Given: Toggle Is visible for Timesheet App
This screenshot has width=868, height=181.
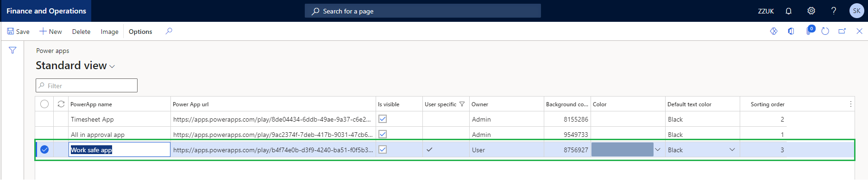Looking at the screenshot, I should pos(383,119).
